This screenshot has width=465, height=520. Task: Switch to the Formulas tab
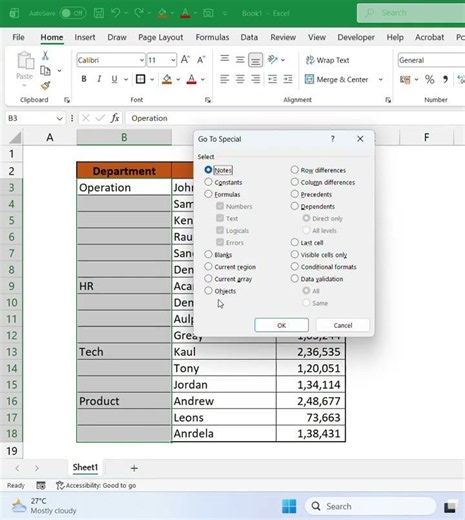click(212, 37)
